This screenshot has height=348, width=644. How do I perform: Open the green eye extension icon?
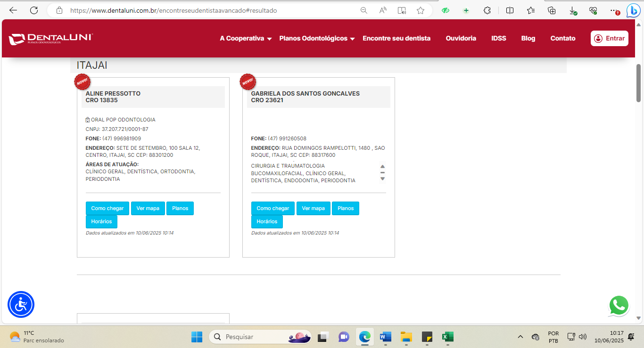(x=446, y=10)
